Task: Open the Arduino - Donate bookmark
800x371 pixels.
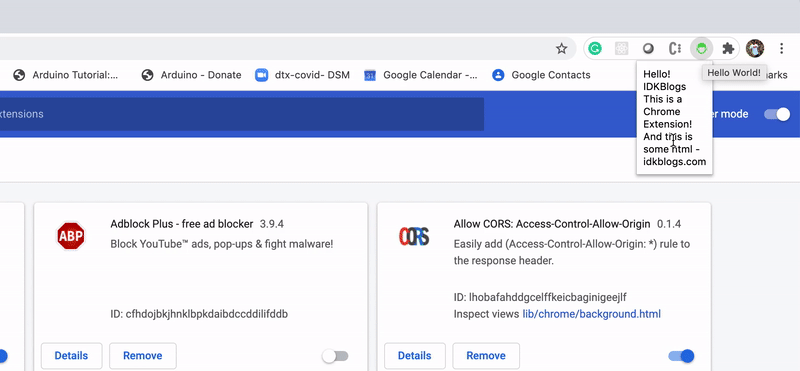Action: pyautogui.click(x=191, y=75)
